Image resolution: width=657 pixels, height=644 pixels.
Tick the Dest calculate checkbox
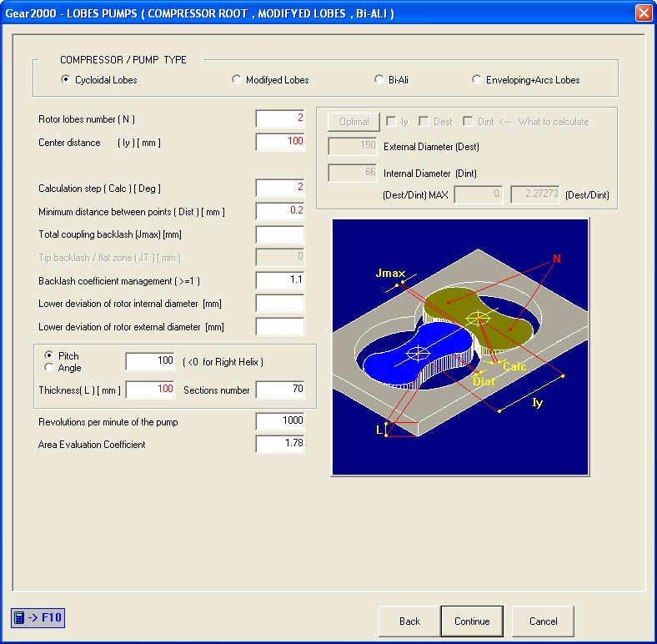tap(424, 121)
